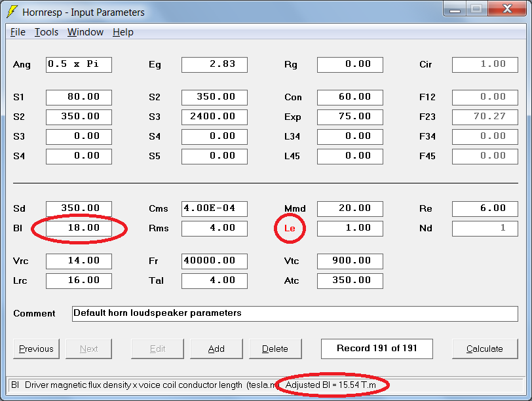Focus the Rg input field
The width and height of the screenshot is (532, 401).
tap(350, 64)
